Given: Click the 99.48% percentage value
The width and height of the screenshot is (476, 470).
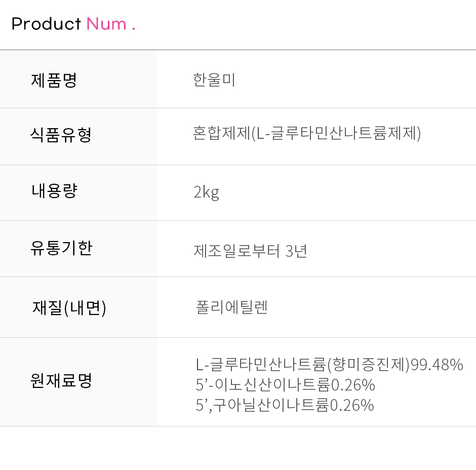Looking at the screenshot, I should pos(437,364).
